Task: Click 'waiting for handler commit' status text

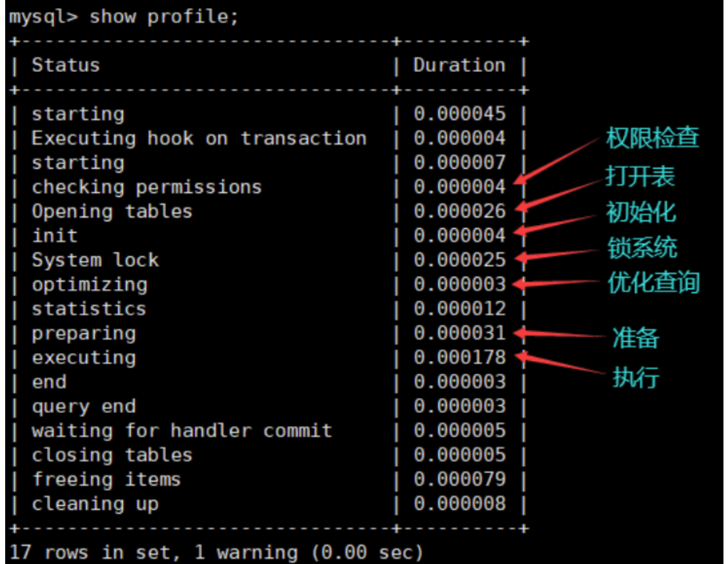Action: coord(182,430)
